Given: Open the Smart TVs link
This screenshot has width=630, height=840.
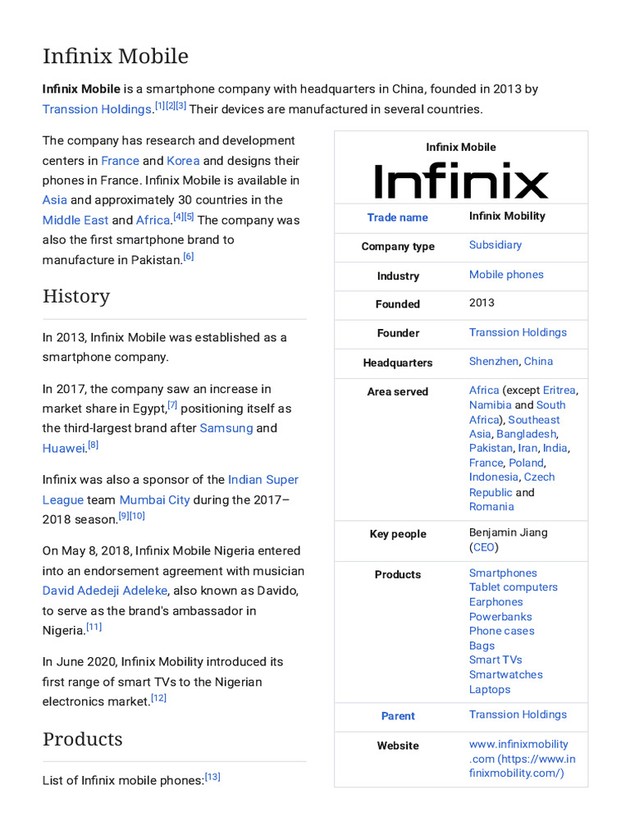Looking at the screenshot, I should tap(495, 660).
